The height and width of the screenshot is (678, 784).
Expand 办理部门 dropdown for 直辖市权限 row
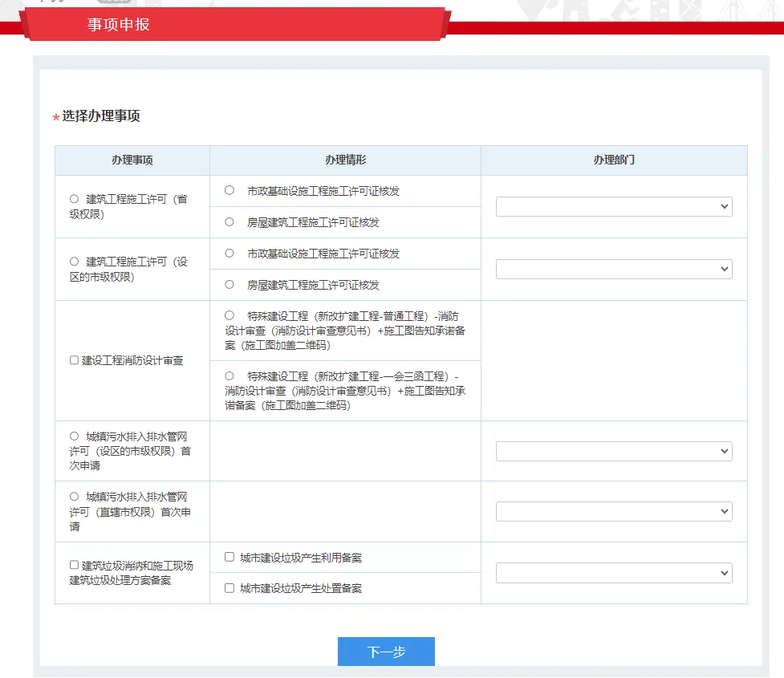pyautogui.click(x=614, y=511)
